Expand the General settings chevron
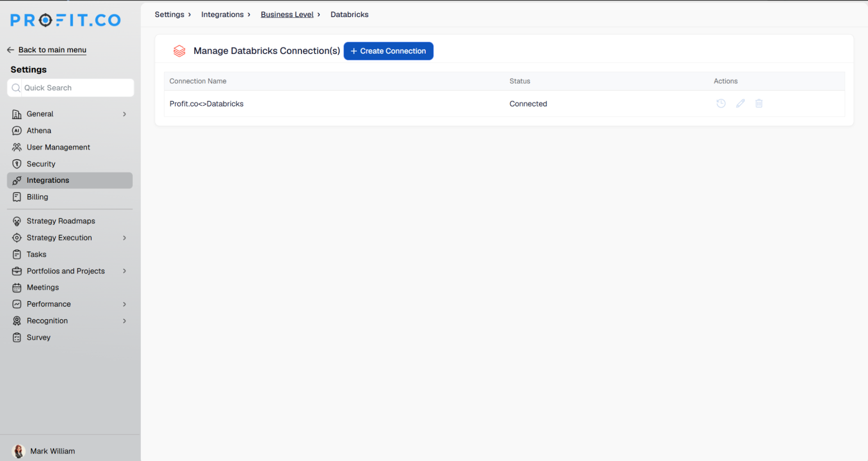 point(125,114)
